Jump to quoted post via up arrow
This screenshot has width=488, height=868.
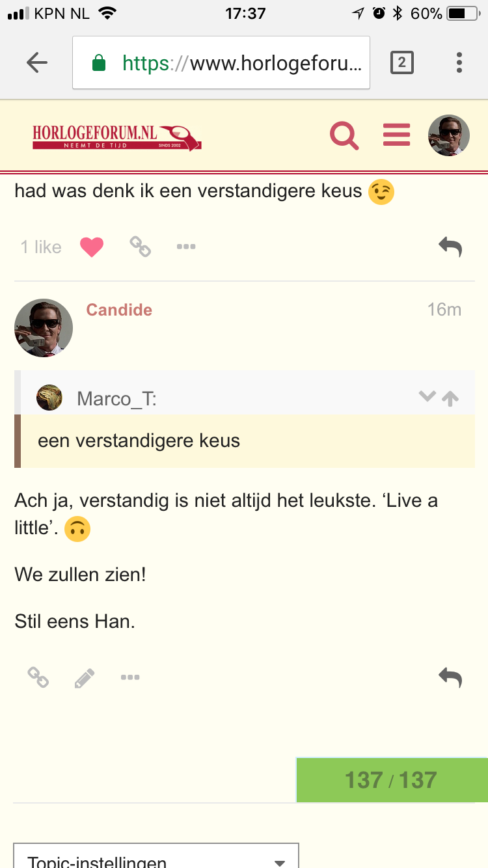450,398
